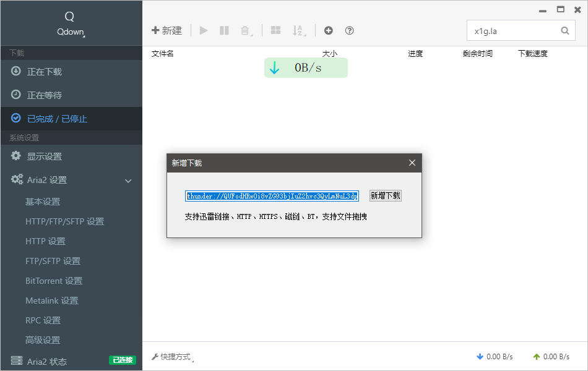Image resolution: width=588 pixels, height=371 pixels.
Task: Sort by 剩余时间 column header
Action: (477, 54)
